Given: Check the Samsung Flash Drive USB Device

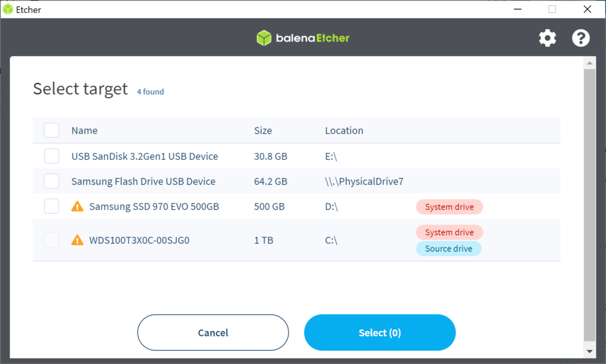Looking at the screenshot, I should (x=51, y=181).
